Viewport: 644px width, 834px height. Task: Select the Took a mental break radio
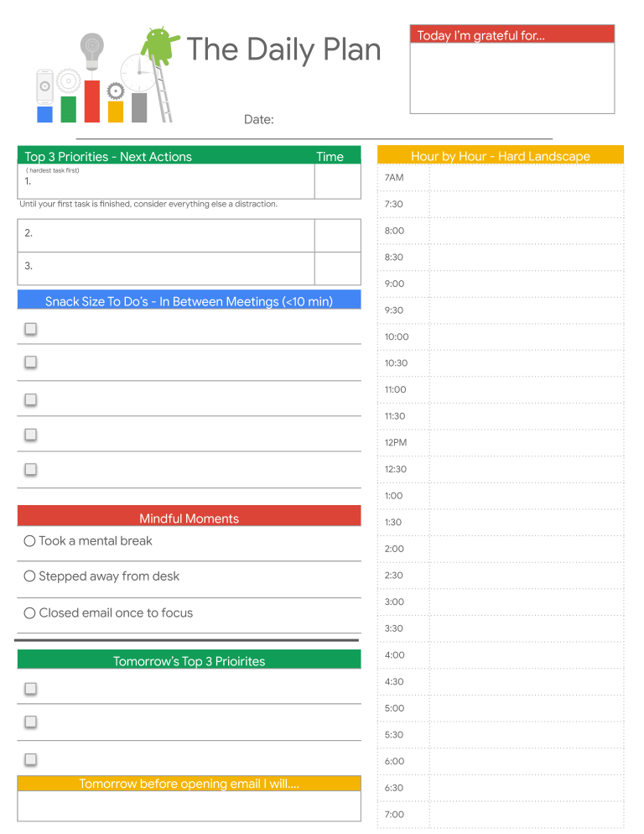[30, 541]
